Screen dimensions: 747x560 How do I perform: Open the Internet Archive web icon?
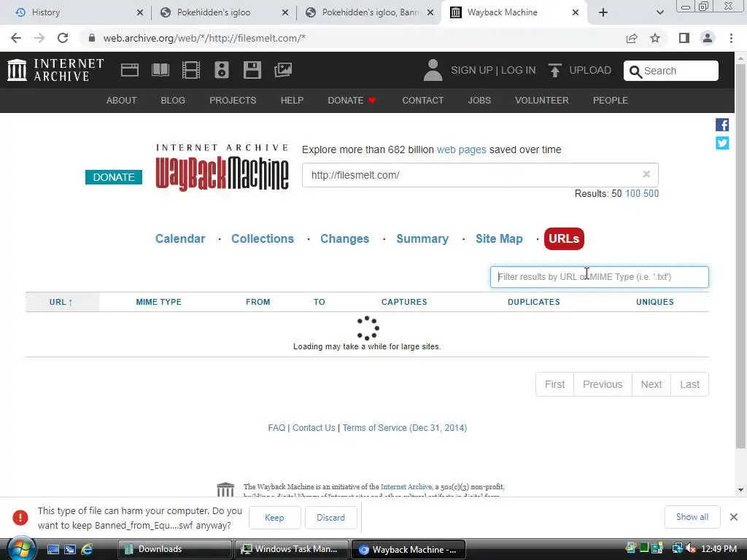point(130,70)
